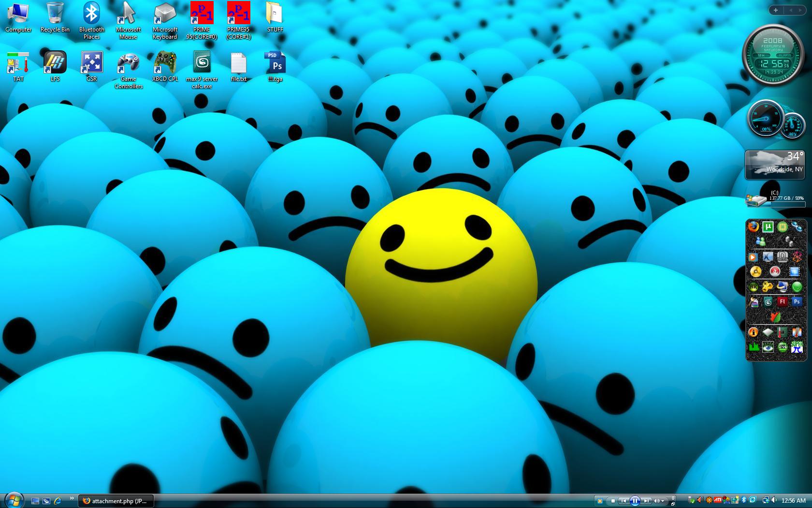This screenshot has width=812, height=508.
Task: Select the file.txt document
Action: (x=238, y=67)
